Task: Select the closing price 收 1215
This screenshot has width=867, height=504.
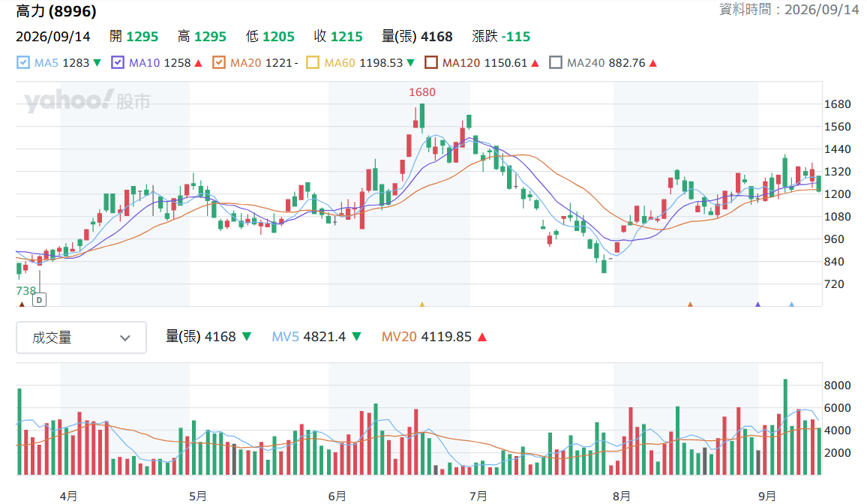Action: 338,37
